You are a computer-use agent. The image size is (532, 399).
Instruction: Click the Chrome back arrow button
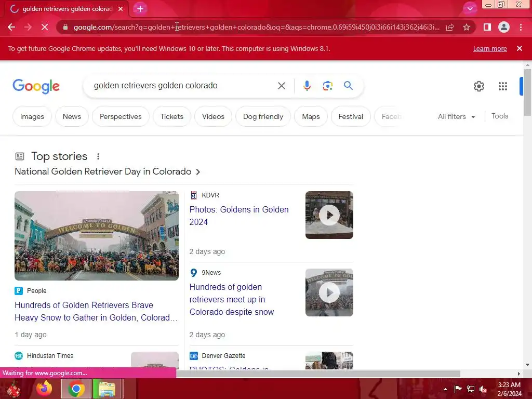tap(11, 27)
